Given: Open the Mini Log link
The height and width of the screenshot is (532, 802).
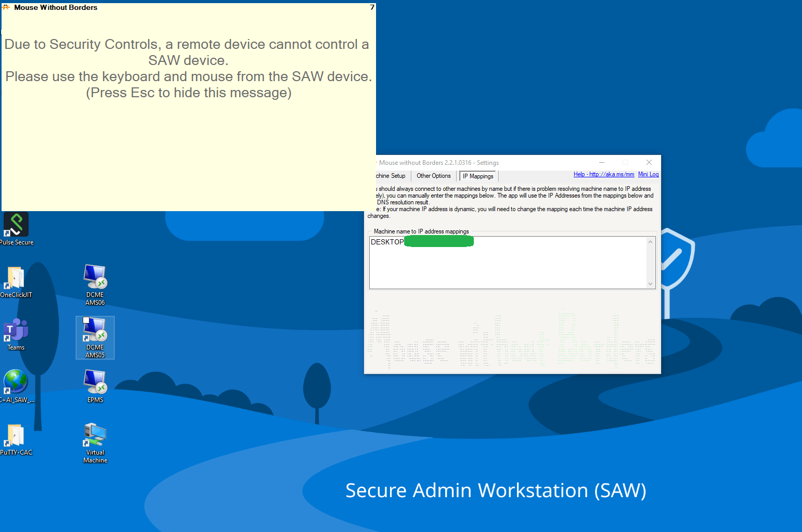Looking at the screenshot, I should 649,174.
